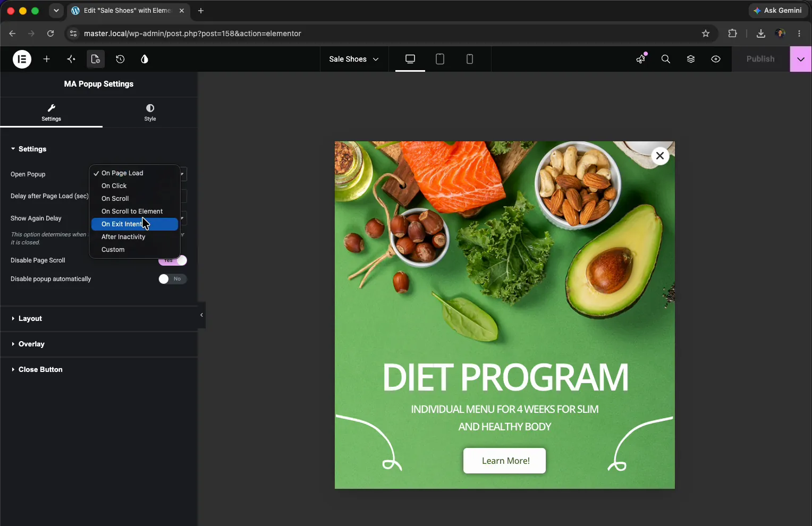Open the Finder search icon

tap(666, 59)
